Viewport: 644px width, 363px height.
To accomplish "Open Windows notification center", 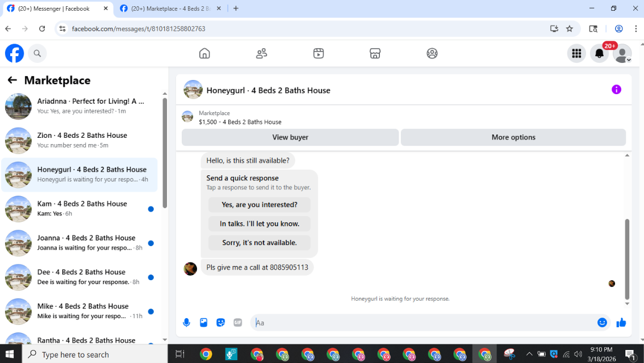I will pos(630,355).
